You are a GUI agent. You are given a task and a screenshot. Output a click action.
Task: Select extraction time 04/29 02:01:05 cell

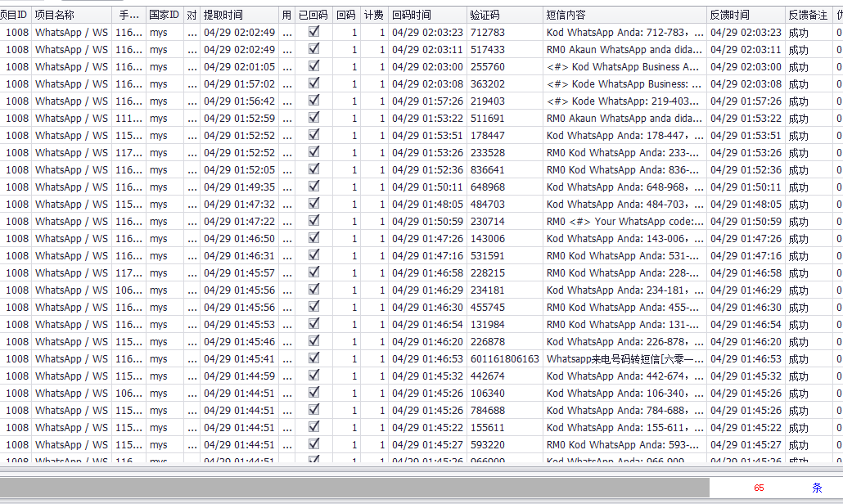(239, 66)
